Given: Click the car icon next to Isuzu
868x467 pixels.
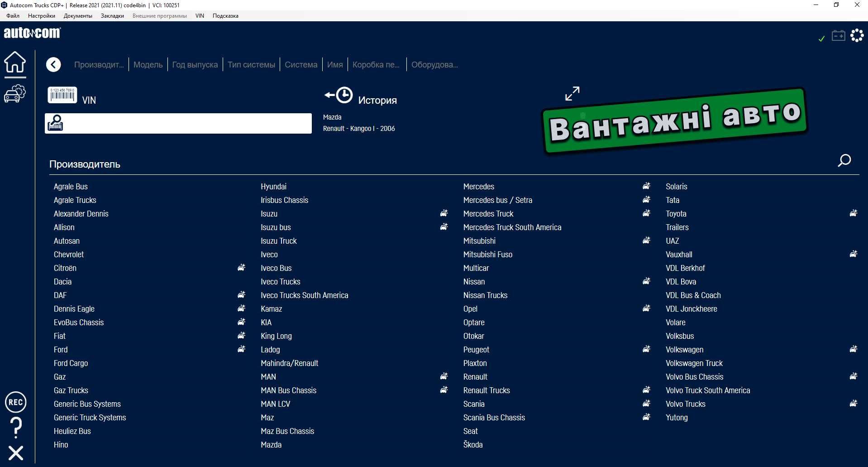Looking at the screenshot, I should (444, 213).
